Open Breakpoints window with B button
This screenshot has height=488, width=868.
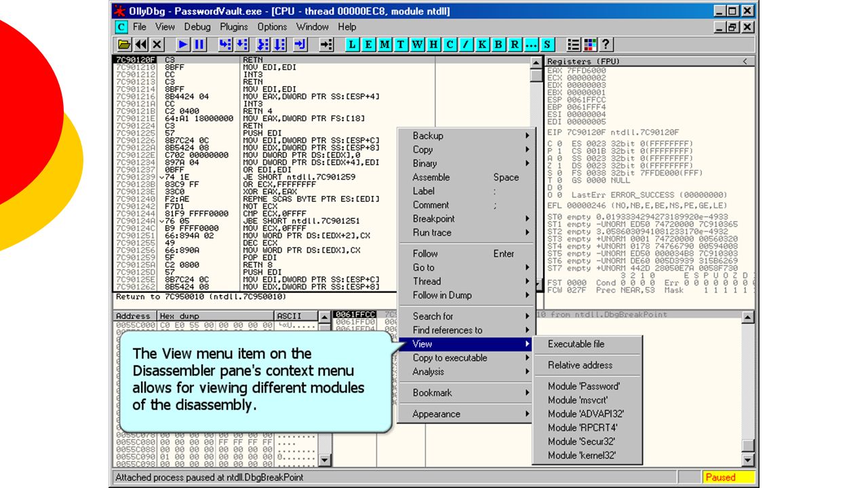click(499, 45)
